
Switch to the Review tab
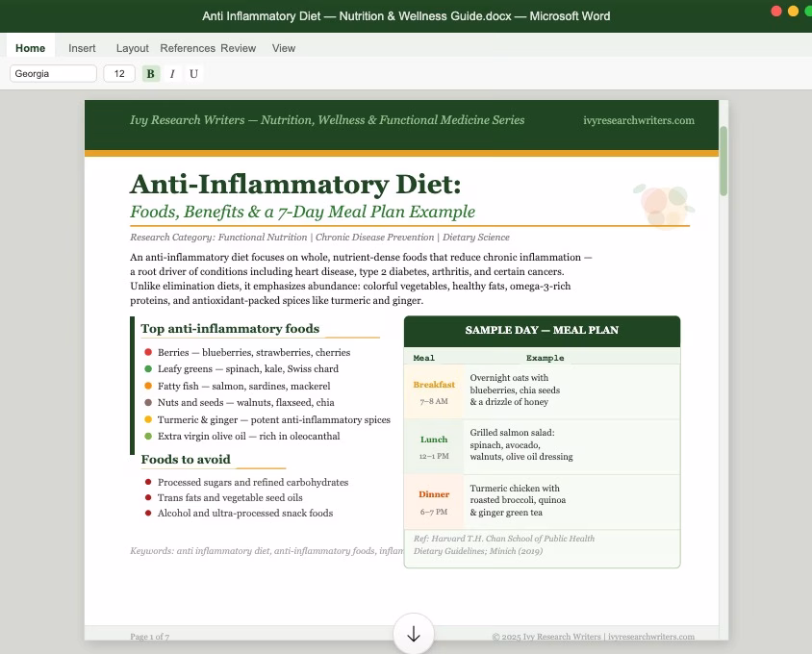coord(238,47)
